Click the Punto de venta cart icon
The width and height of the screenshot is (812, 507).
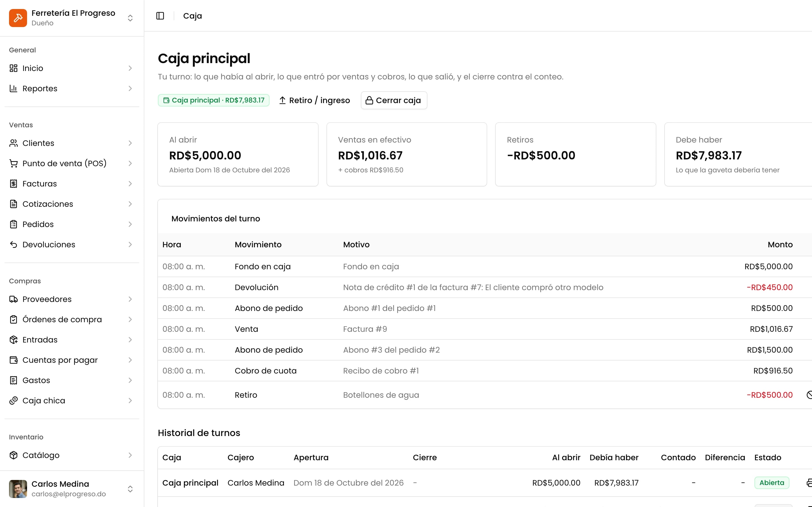(x=14, y=163)
